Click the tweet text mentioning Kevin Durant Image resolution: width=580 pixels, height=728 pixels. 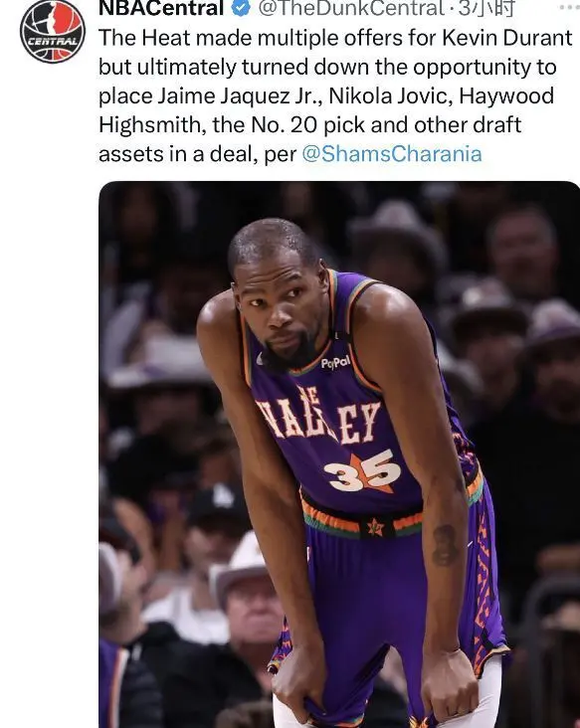(335, 95)
